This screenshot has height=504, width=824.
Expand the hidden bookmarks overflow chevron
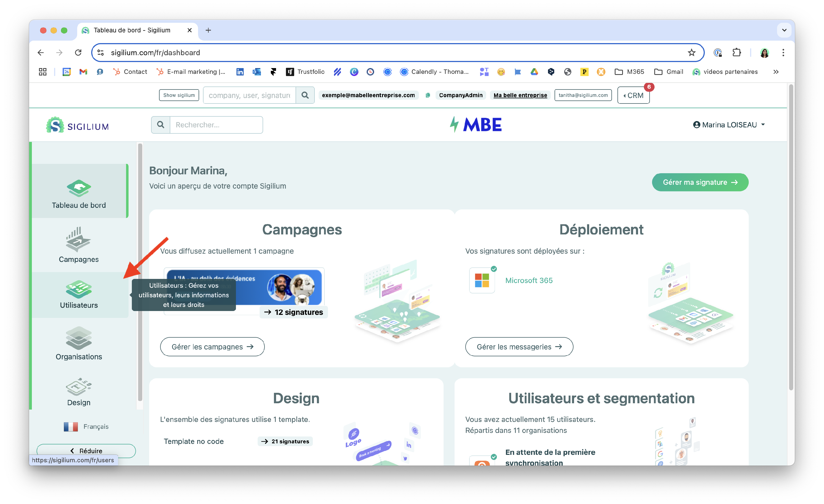click(x=776, y=72)
